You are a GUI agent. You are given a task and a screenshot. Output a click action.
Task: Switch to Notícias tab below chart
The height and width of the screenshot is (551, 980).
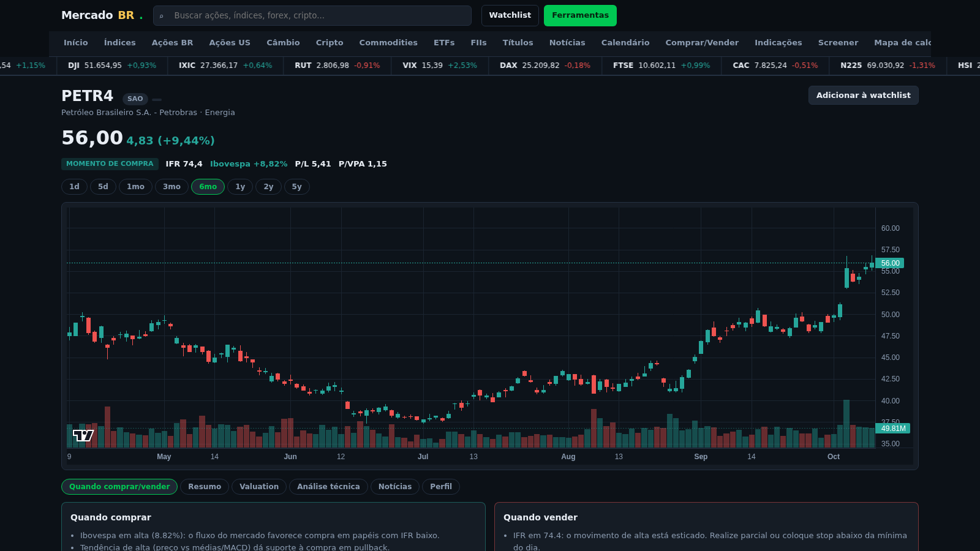point(395,487)
